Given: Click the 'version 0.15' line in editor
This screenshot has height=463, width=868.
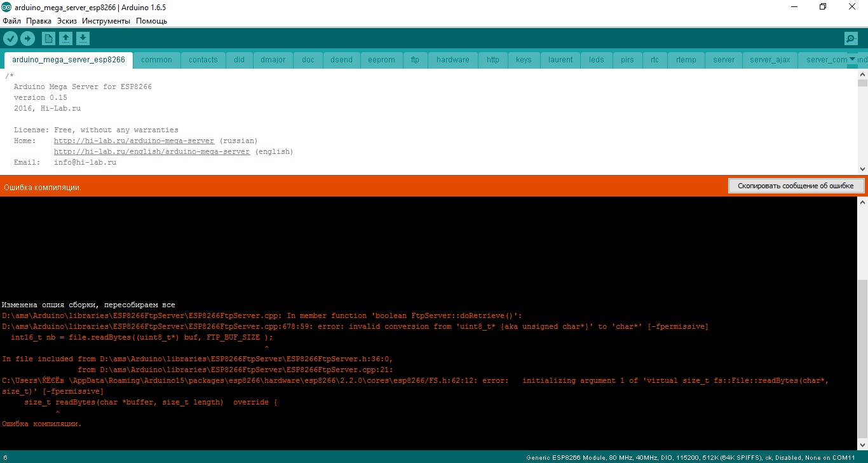Looking at the screenshot, I should (40, 97).
